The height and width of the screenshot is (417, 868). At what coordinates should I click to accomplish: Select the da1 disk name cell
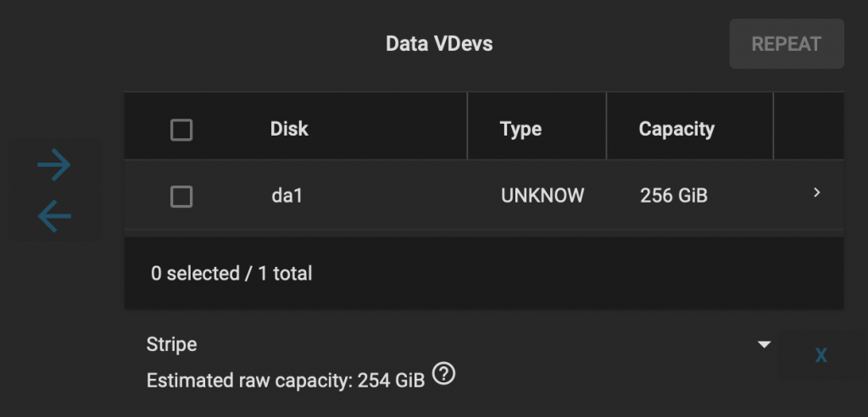287,196
